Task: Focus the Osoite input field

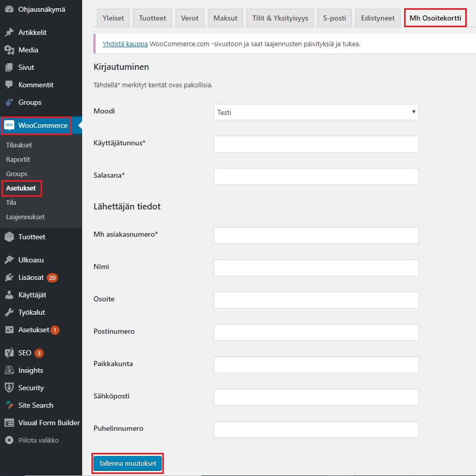Action: point(316,300)
